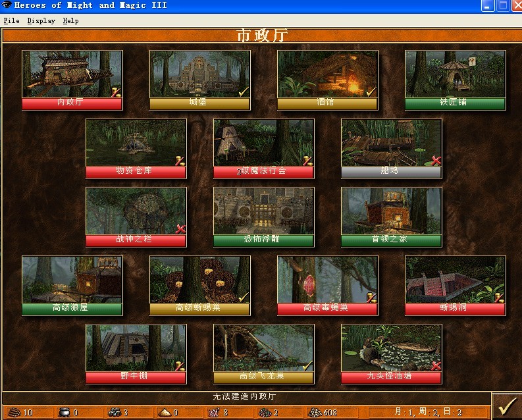Select the 物资仓库 building picture

tap(136, 143)
